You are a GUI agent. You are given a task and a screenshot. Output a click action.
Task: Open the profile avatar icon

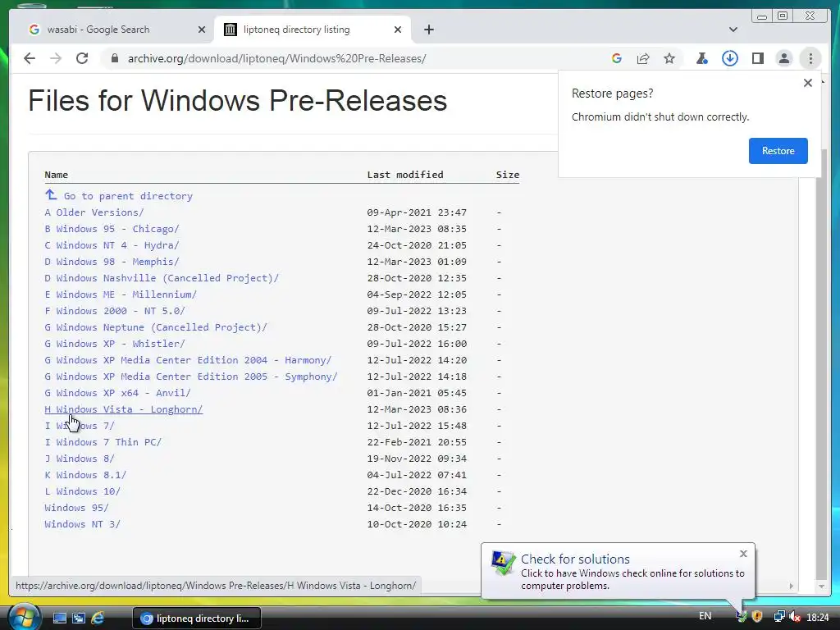tap(783, 58)
